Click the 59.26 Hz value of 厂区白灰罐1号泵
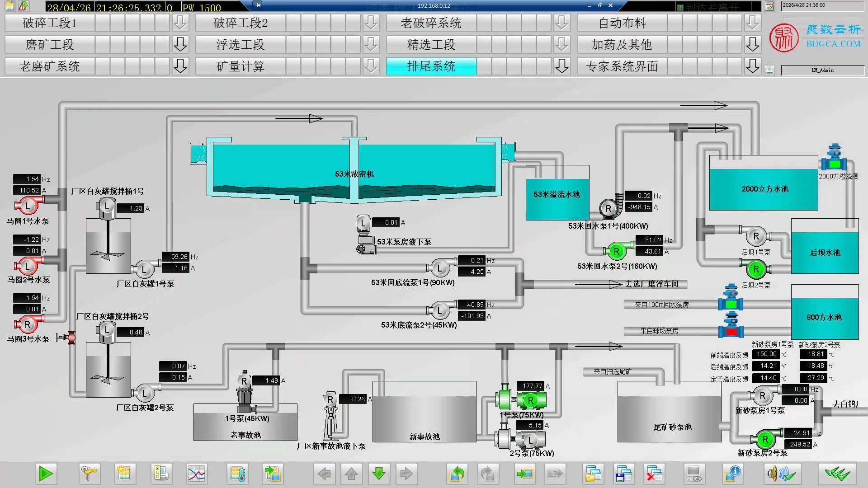Screen dimensions: 868x488 [175, 257]
